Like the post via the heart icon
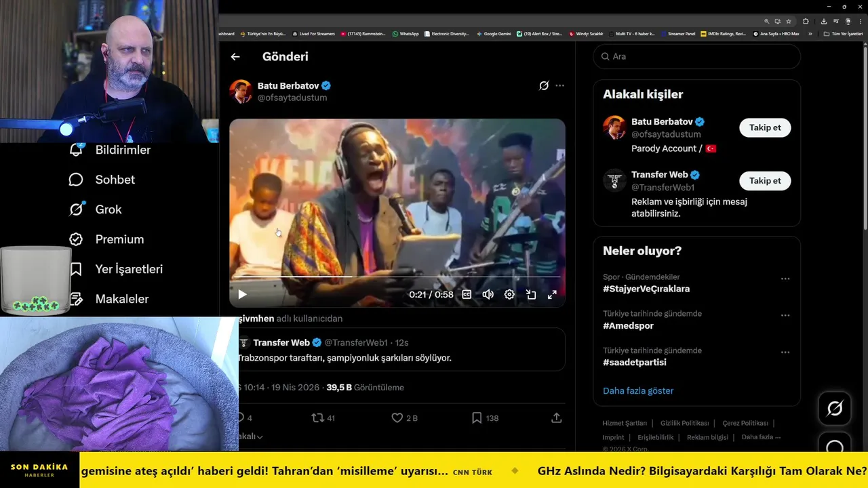 397,418
